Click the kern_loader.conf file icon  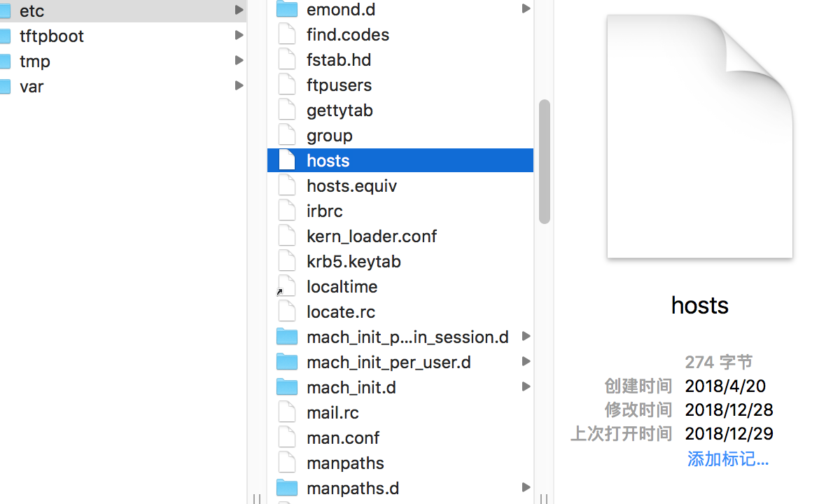(x=287, y=237)
